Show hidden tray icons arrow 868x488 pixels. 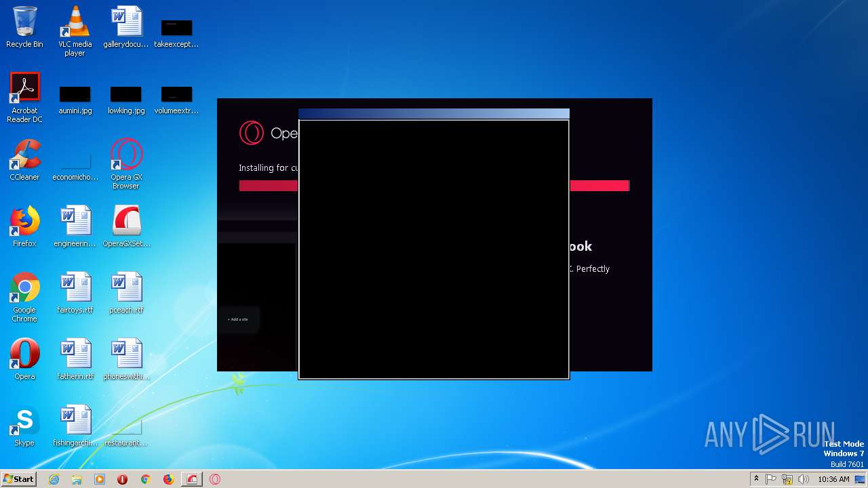click(756, 479)
